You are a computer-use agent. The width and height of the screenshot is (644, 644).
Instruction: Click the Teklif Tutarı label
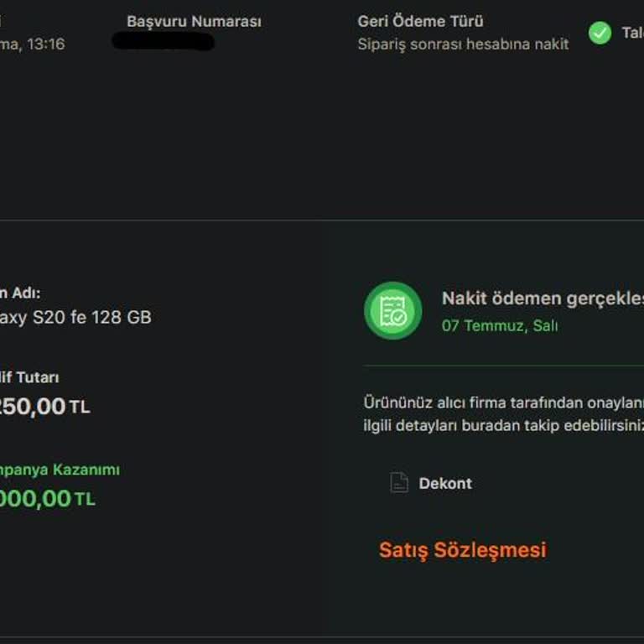pyautogui.click(x=29, y=377)
